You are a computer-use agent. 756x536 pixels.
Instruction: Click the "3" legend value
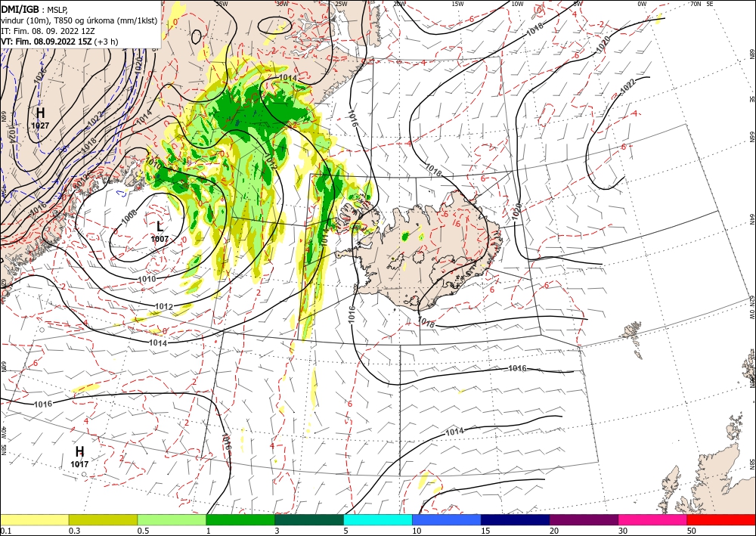tap(277, 531)
